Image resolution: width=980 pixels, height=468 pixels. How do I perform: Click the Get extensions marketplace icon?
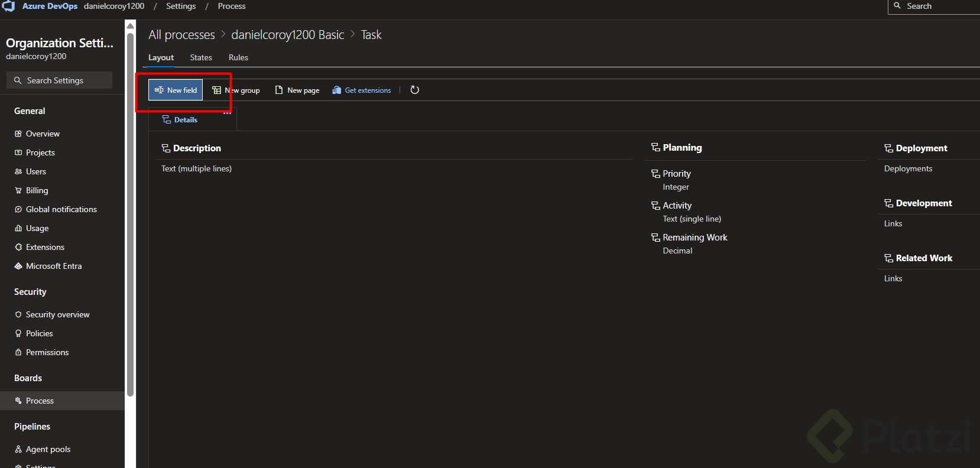click(337, 90)
